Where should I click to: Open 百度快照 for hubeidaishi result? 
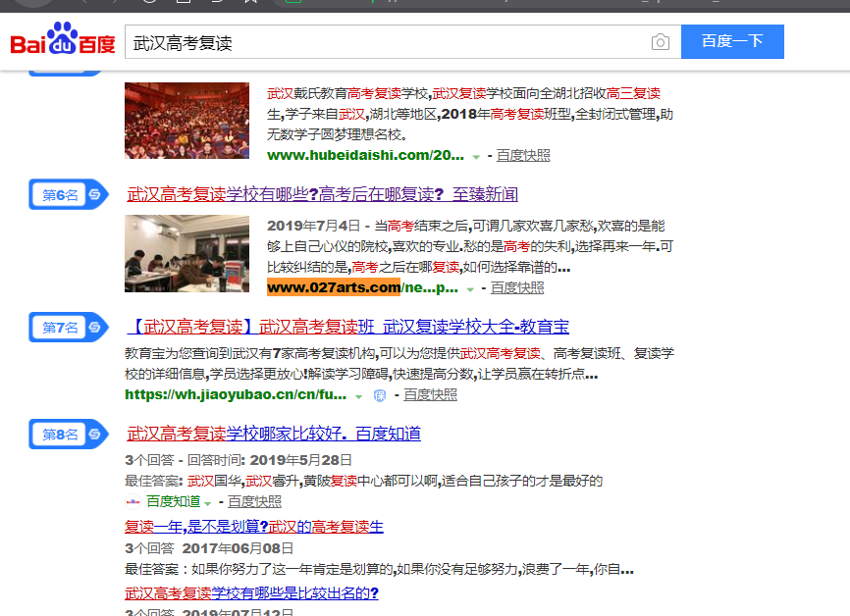tap(523, 156)
